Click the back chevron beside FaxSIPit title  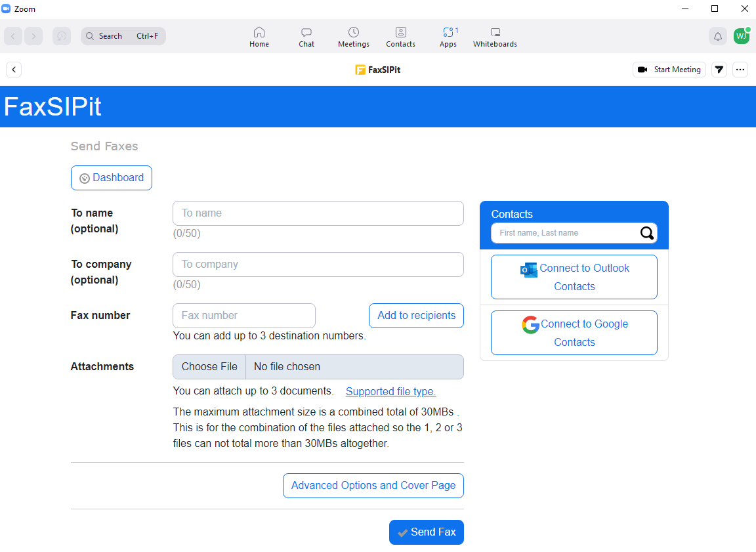[x=14, y=70]
